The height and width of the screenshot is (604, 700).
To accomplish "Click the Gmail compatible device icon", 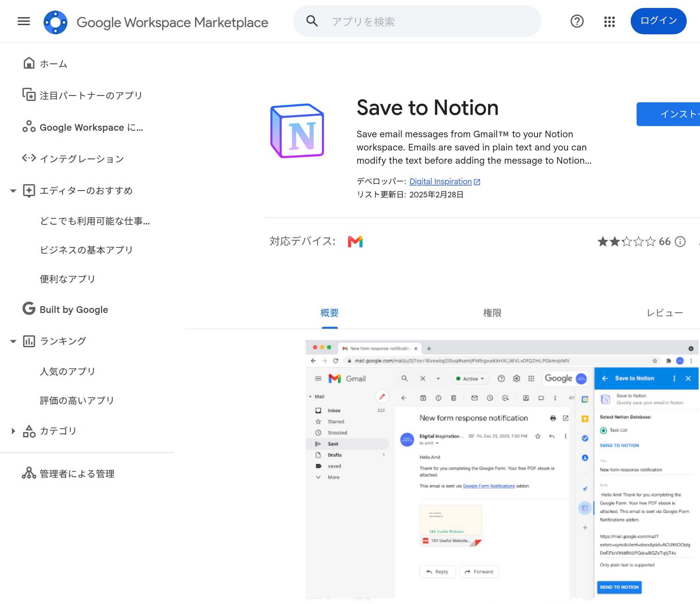I will click(x=355, y=241).
